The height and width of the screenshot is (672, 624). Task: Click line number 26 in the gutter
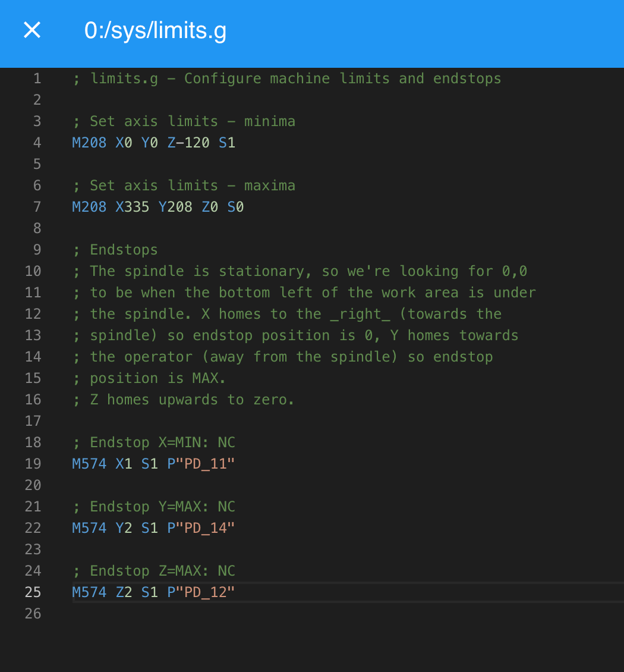coord(33,614)
